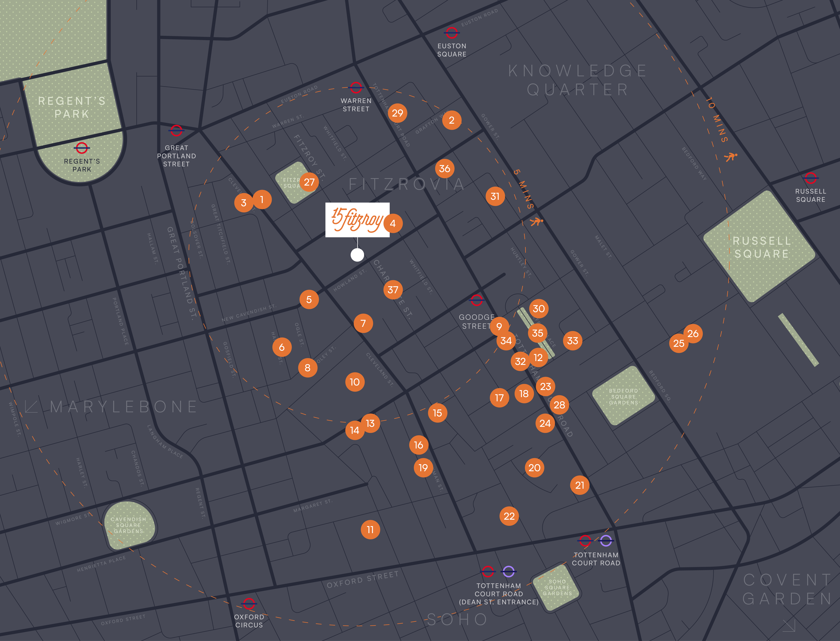This screenshot has height=641, width=840.
Task: Click orange marker number 22
Action: click(509, 516)
